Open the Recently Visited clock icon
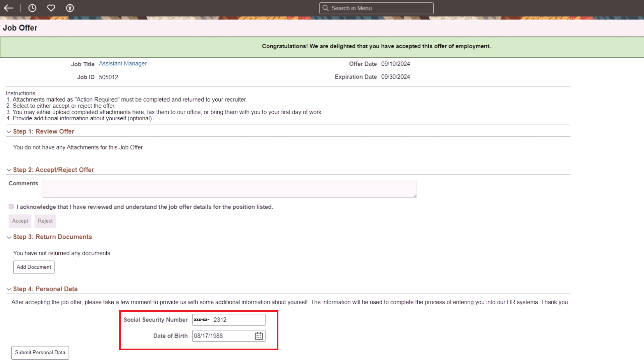 32,8
